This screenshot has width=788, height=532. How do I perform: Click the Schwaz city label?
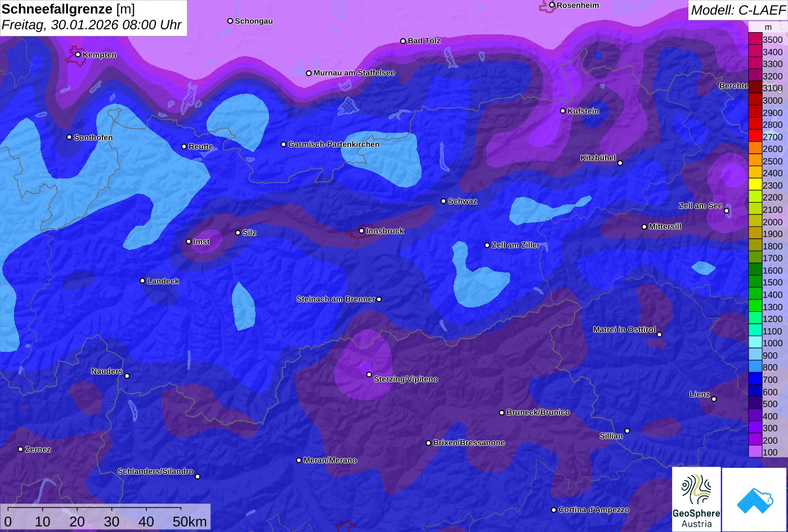(x=463, y=201)
